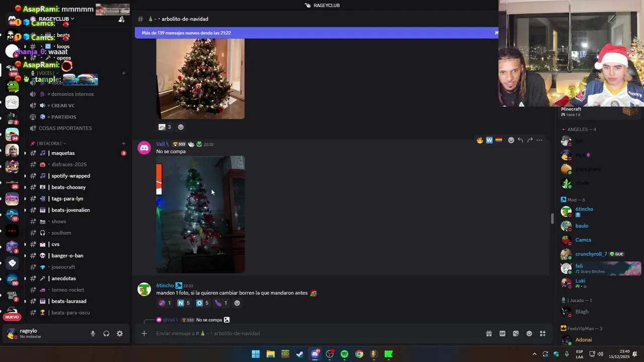Open user settings gear
Viewport: 644px width, 362px height.
pyautogui.click(x=120, y=333)
